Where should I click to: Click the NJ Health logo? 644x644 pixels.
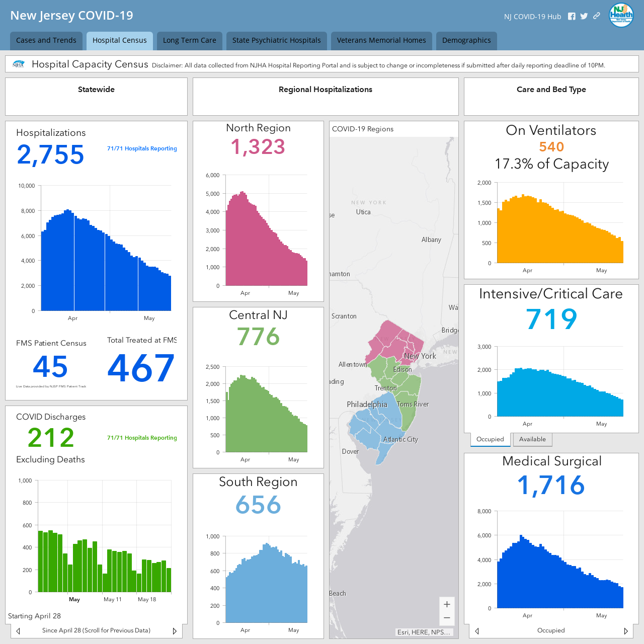click(x=621, y=15)
